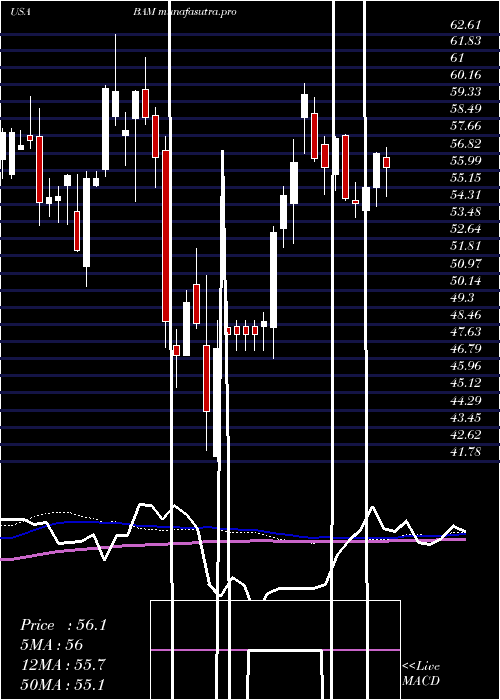Click the 12MA : 55.7 readout

click(x=63, y=664)
